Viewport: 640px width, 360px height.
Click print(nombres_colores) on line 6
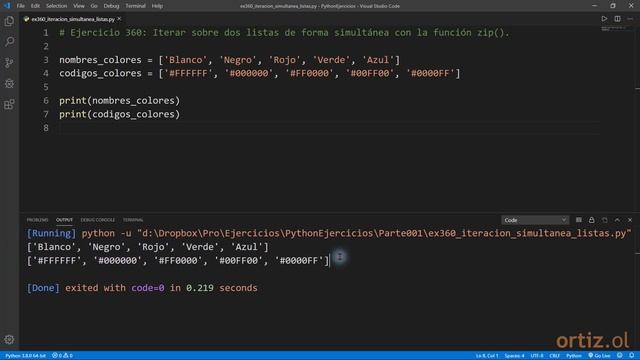coord(119,101)
